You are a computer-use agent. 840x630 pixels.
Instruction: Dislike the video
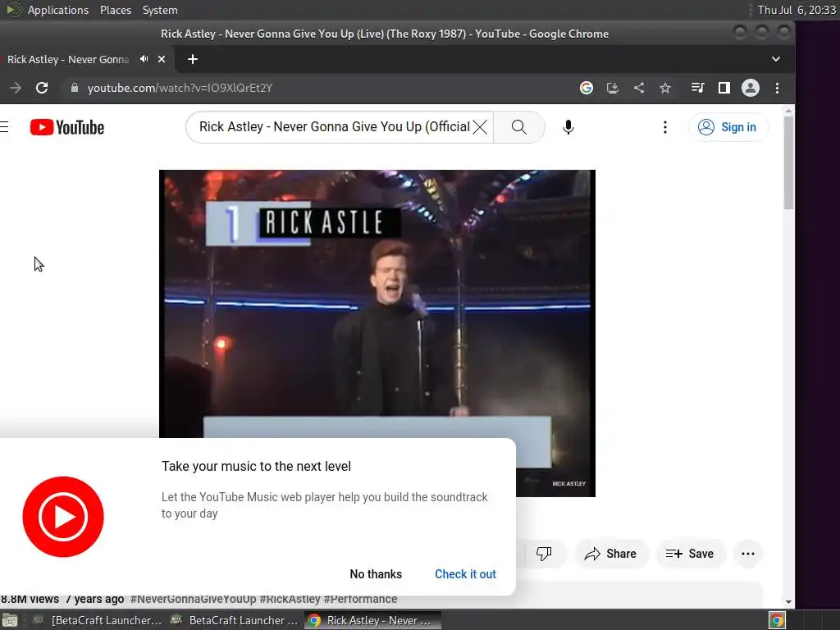pos(544,554)
